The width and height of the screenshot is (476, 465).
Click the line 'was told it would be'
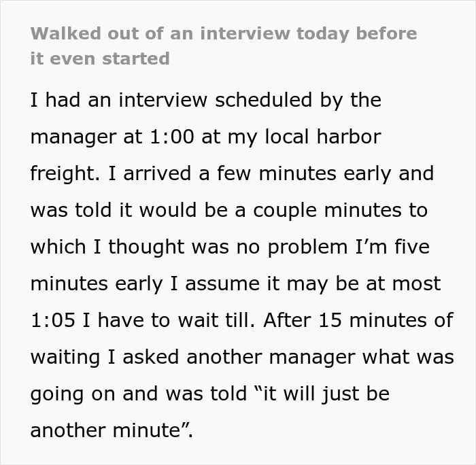coord(229,210)
